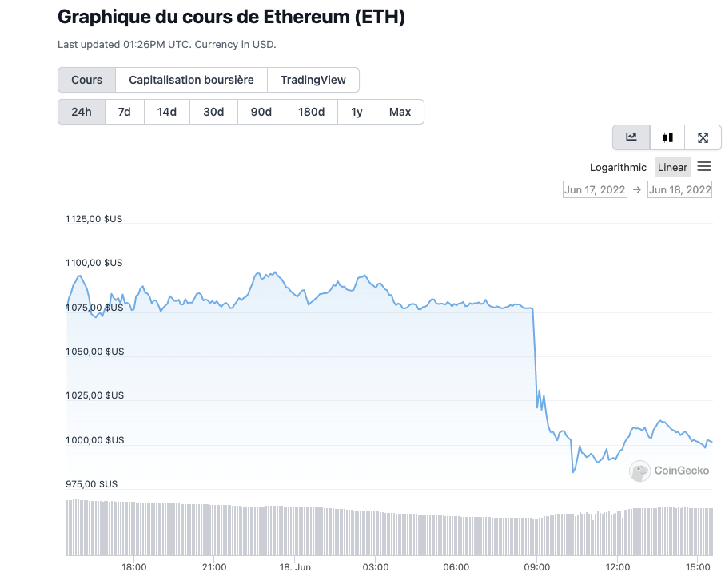
Task: Show the 30d price range
Action: 213,112
